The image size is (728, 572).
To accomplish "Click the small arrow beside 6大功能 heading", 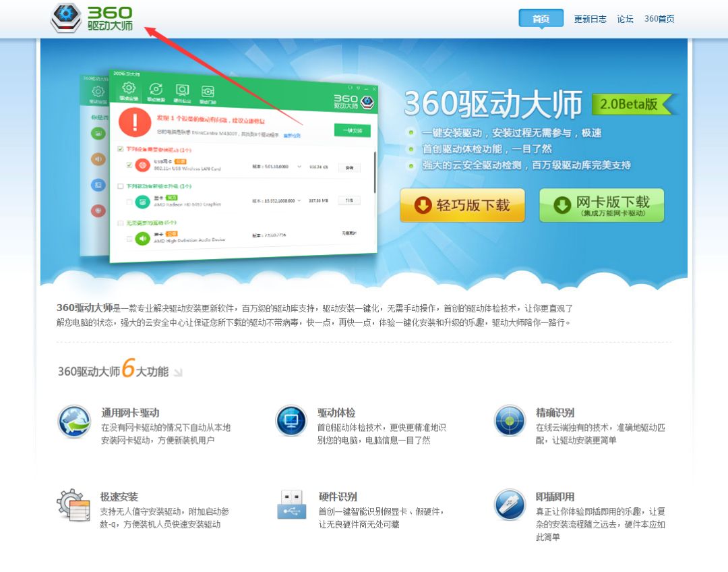I will pyautogui.click(x=178, y=372).
